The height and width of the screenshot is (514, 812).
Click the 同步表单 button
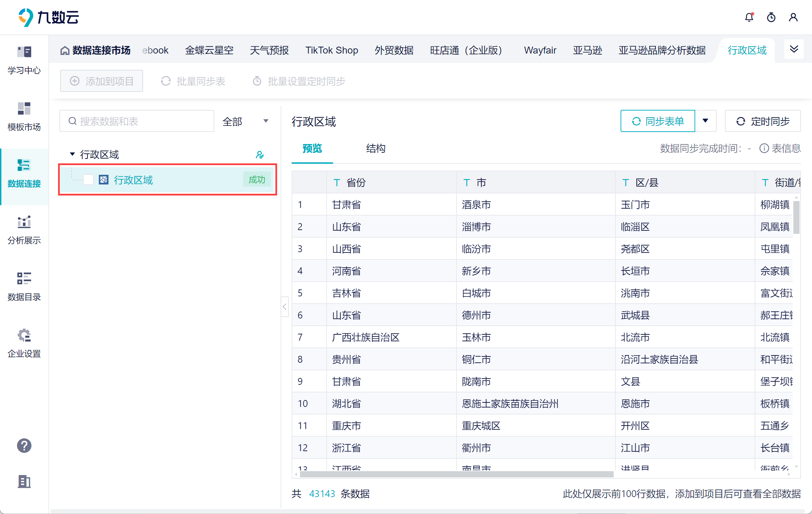pyautogui.click(x=658, y=121)
